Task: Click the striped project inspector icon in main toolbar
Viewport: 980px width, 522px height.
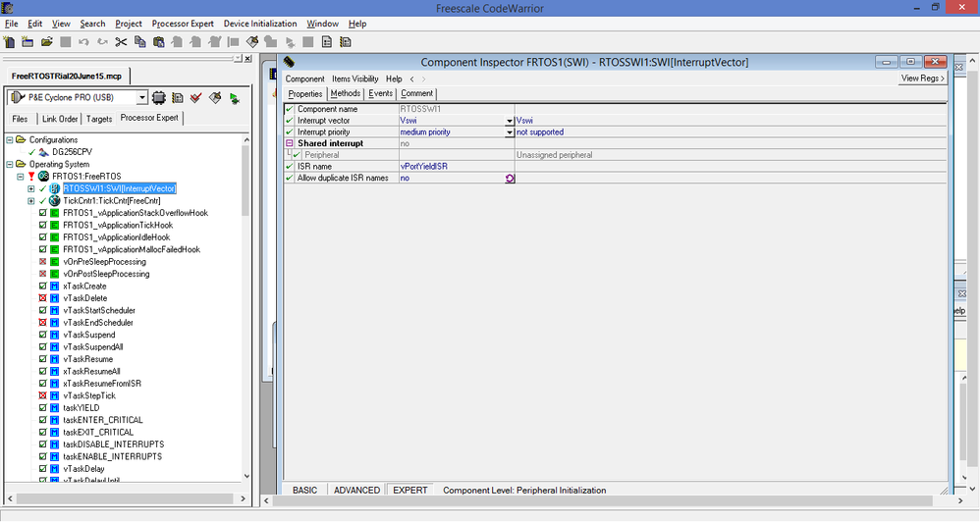Action: click(345, 42)
